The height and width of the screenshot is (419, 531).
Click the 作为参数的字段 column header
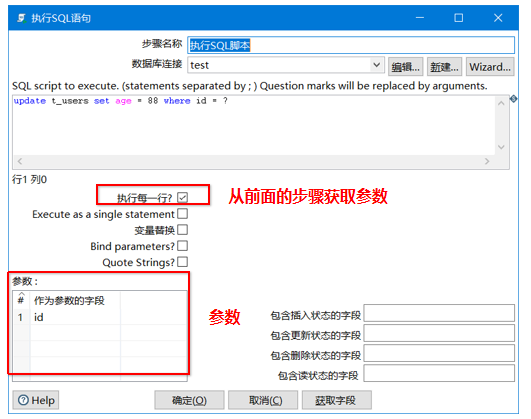pos(75,300)
